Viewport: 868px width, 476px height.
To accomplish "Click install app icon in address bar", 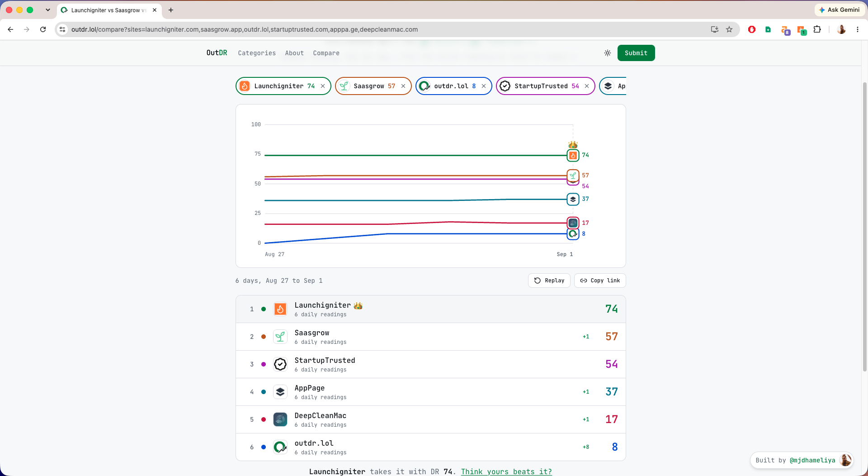I will point(715,29).
